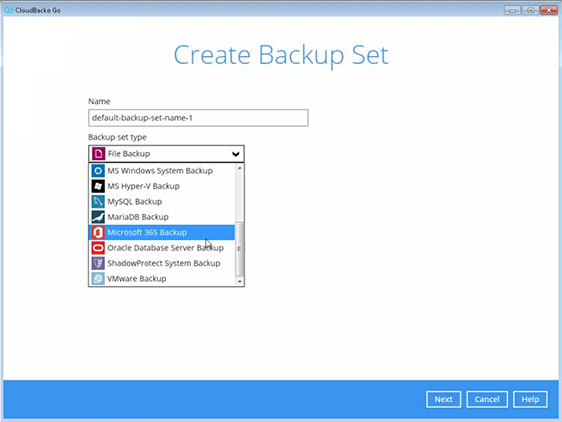Click the CloudBacko Go title bar logo
Image resolution: width=562 pixels, height=422 pixels.
(x=9, y=10)
